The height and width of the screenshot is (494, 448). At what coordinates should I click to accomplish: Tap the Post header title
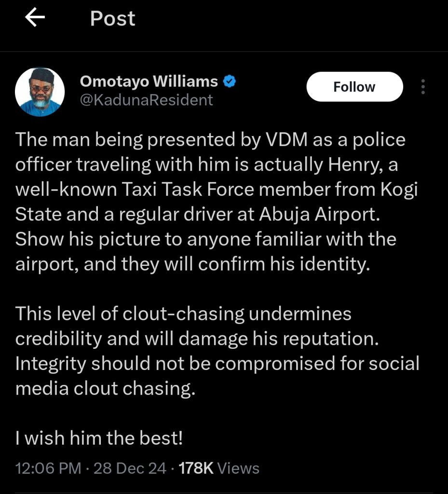coord(112,19)
